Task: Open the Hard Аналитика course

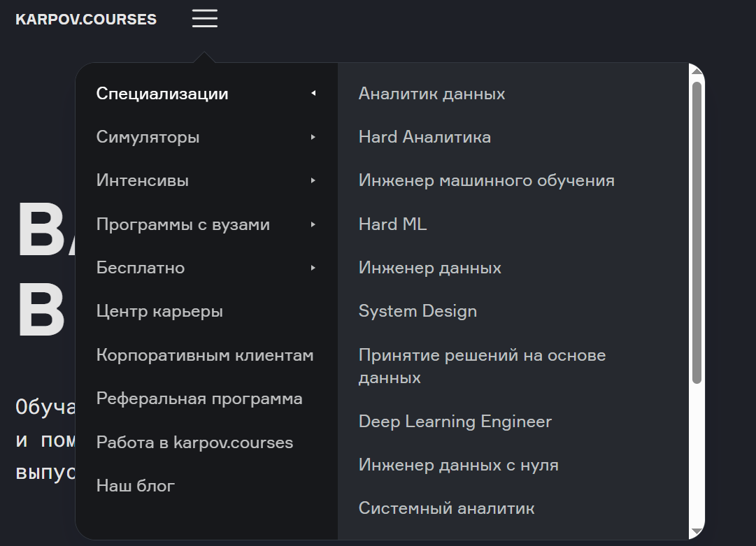Action: [425, 137]
